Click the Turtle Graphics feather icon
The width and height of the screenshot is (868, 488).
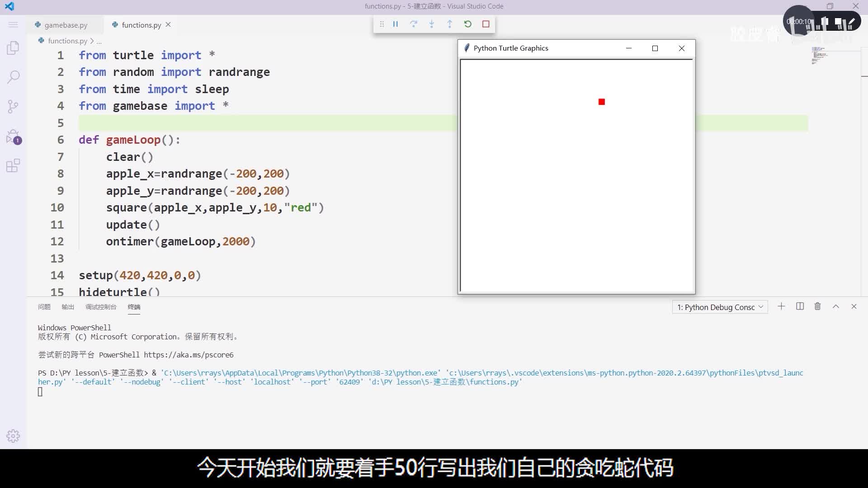click(467, 48)
